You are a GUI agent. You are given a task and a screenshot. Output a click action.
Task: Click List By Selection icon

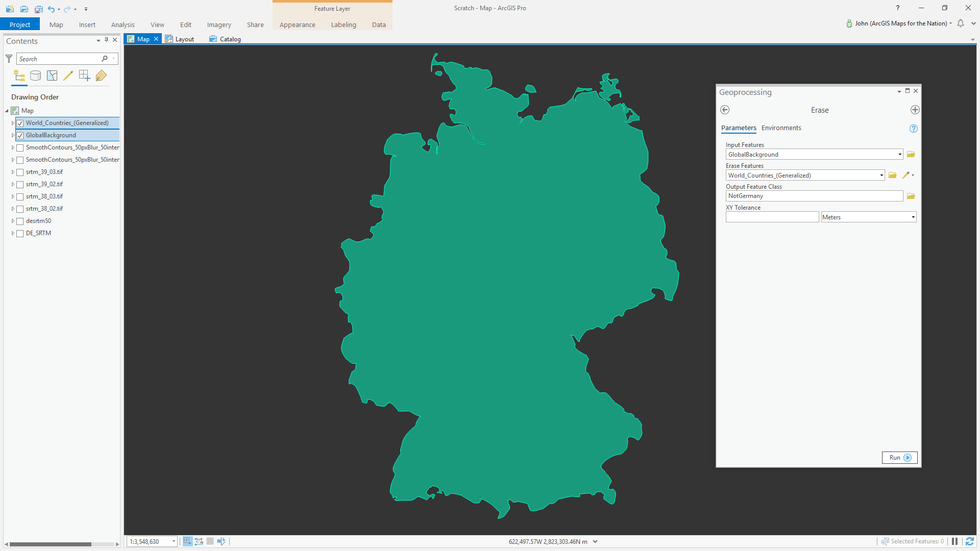pyautogui.click(x=52, y=76)
